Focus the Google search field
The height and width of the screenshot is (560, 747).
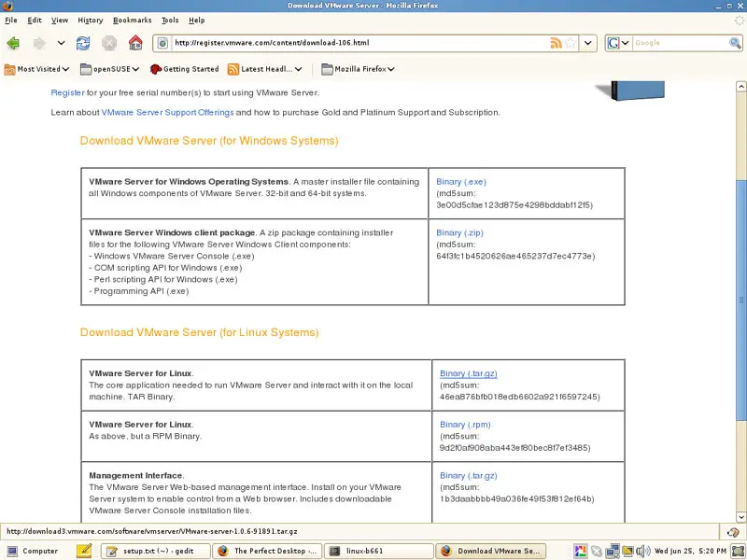pos(681,43)
